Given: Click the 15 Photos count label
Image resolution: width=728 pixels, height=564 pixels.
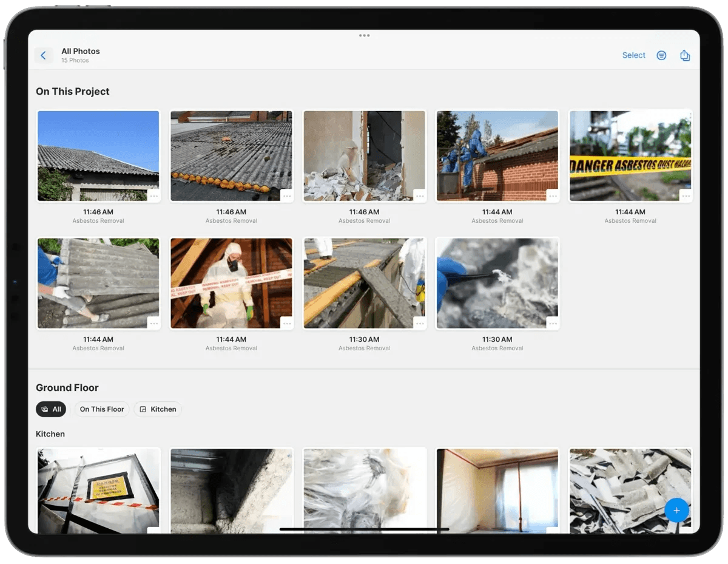Looking at the screenshot, I should (75, 61).
